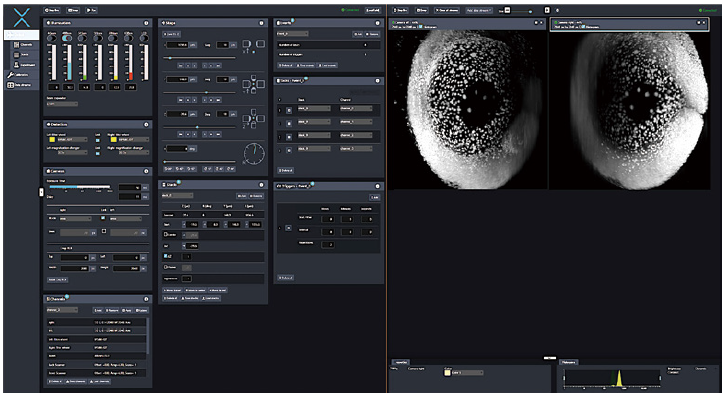726x397 pixels.
Task: Click the row icon beside channel_0 in Stacks
Action: coord(289,110)
